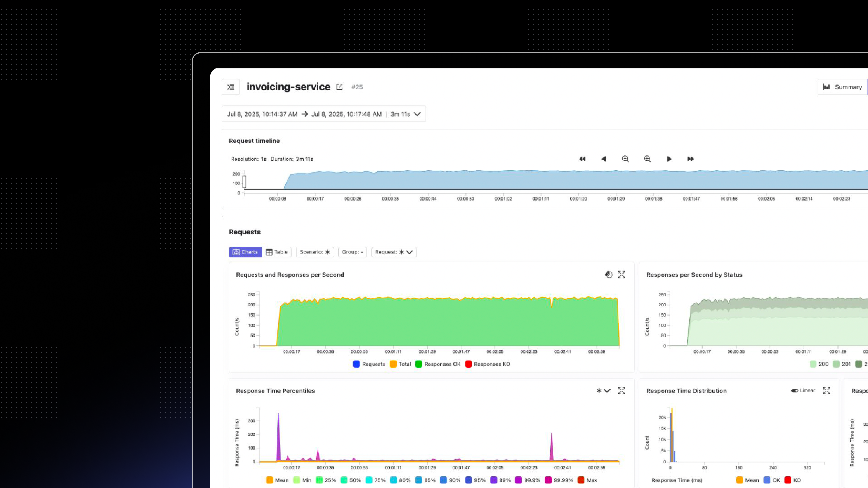Expand the Response Time Distribution chart to fullscreen
The height and width of the screenshot is (488, 868).
tap(826, 390)
